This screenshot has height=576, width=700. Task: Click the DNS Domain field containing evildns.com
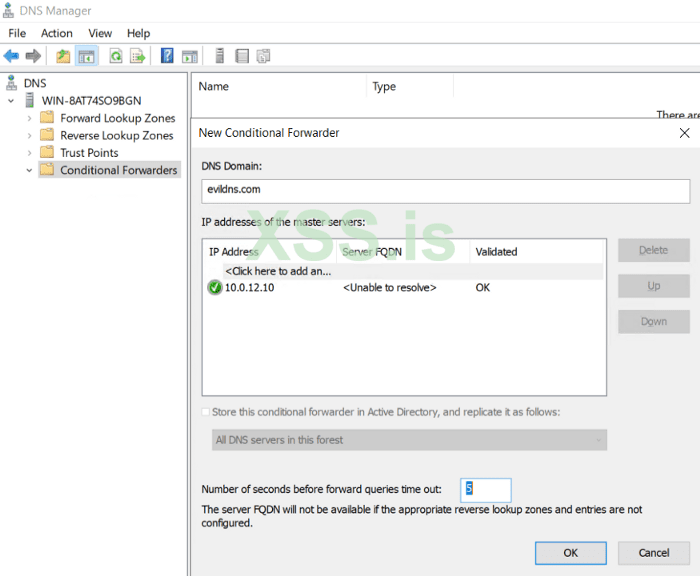pyautogui.click(x=446, y=191)
